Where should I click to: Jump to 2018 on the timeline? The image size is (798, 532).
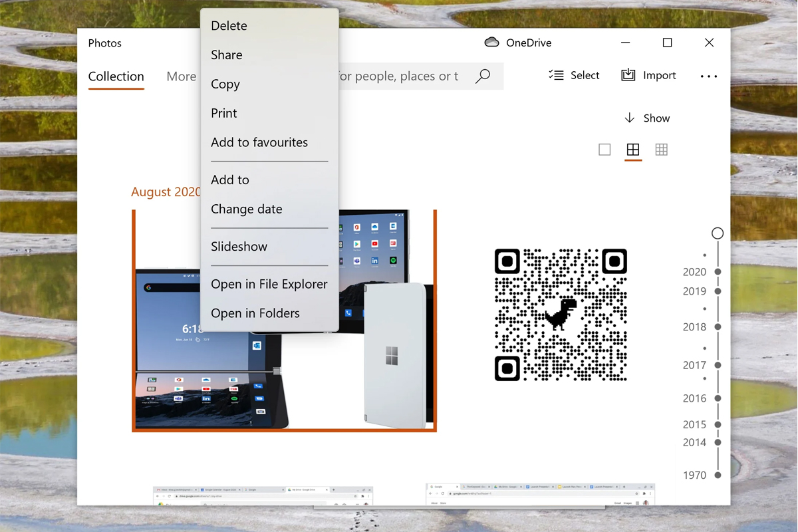coord(718,327)
